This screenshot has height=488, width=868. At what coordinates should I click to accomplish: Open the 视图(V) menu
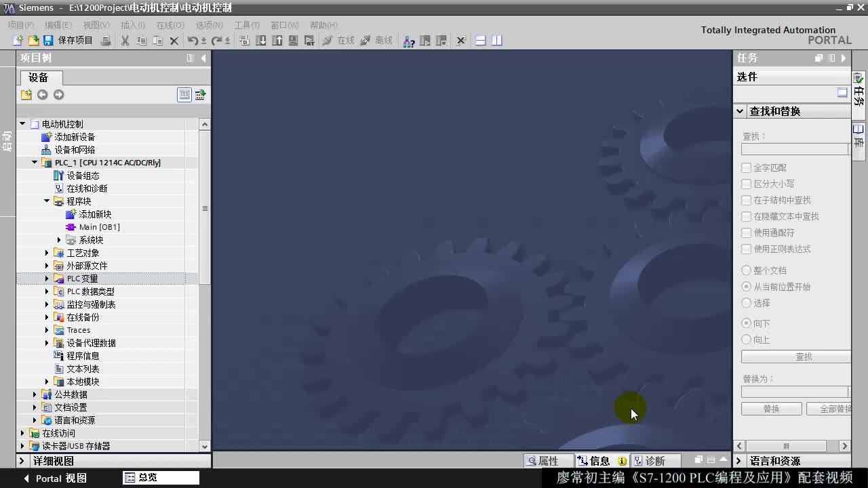tap(96, 25)
